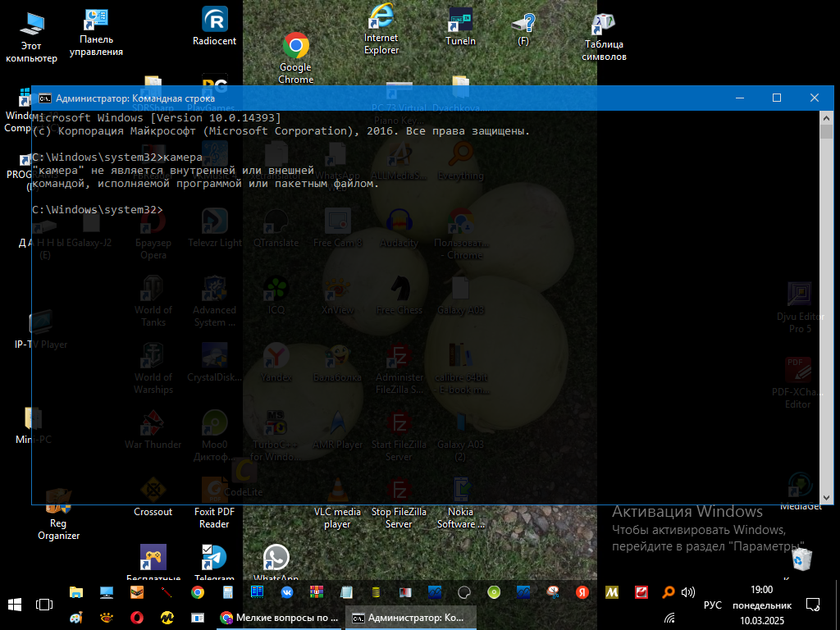Image resolution: width=840 pixels, height=630 pixels.
Task: Maximize the Командная строка window
Action: 777,98
